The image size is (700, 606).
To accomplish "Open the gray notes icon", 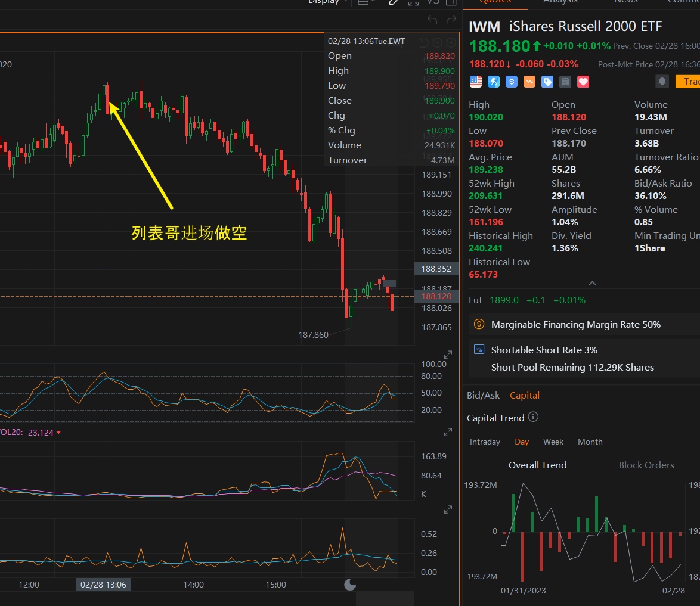I will click(x=565, y=82).
